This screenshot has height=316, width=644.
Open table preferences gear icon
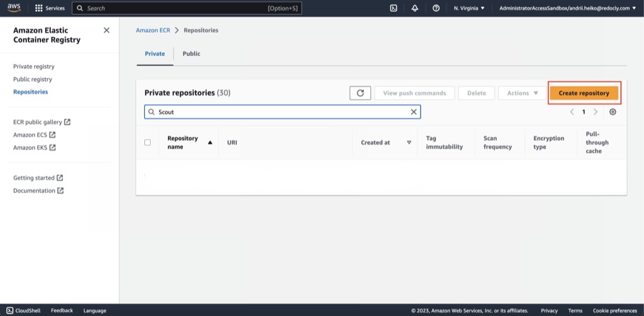click(x=612, y=111)
